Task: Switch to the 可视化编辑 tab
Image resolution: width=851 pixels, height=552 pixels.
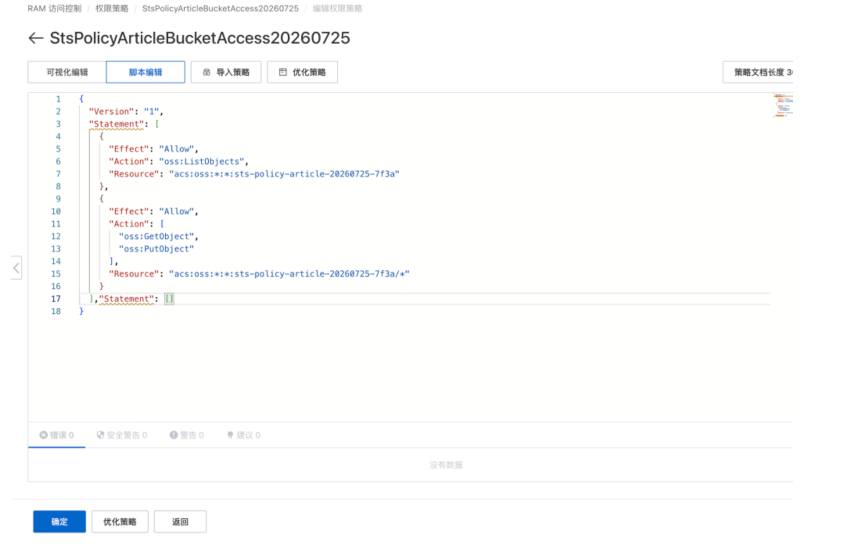Action: pos(67,72)
